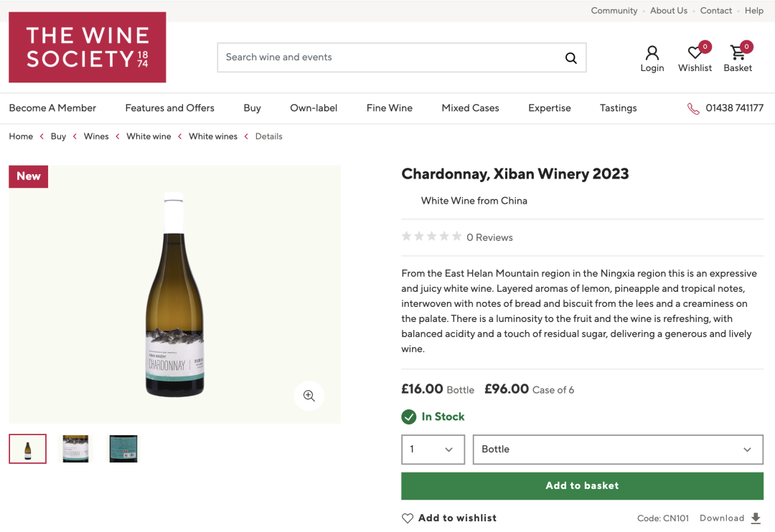The width and height of the screenshot is (775, 532).
Task: Open the Wishlist heart icon in header
Action: (695, 52)
